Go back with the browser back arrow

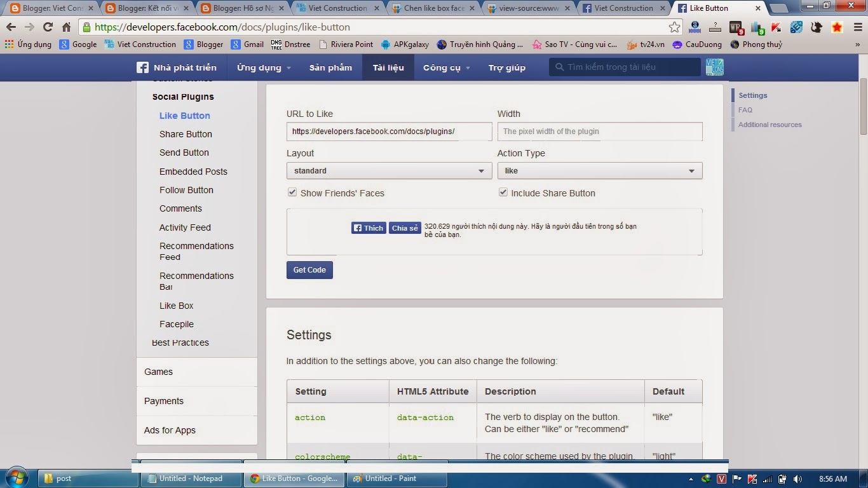pyautogui.click(x=11, y=27)
